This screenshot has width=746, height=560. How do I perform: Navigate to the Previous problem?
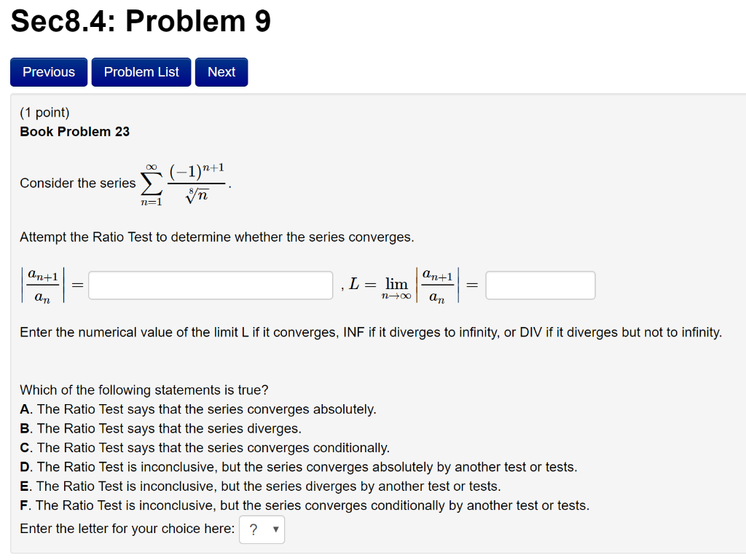(x=48, y=71)
